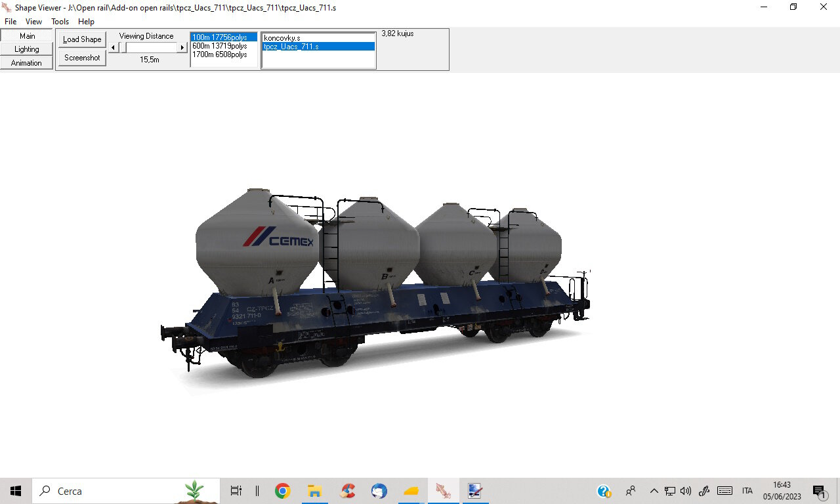The height and width of the screenshot is (504, 840).
Task: Open the Tools menu
Action: point(60,22)
